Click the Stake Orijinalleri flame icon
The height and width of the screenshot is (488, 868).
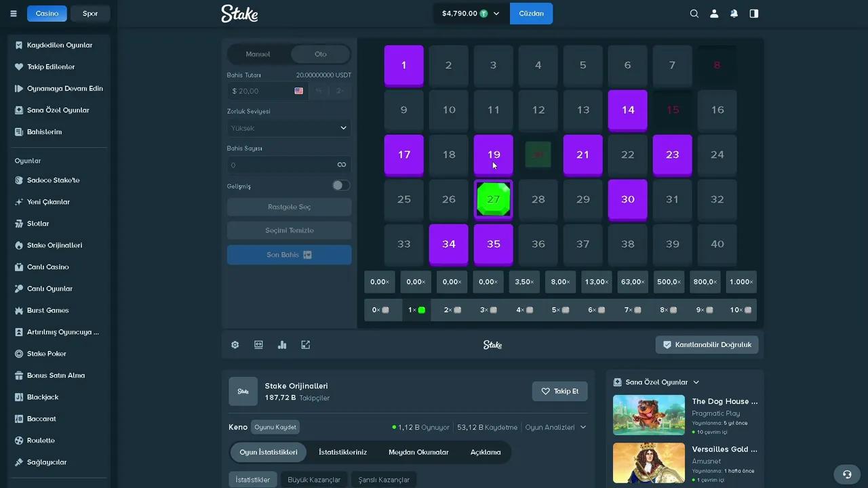[x=19, y=245]
